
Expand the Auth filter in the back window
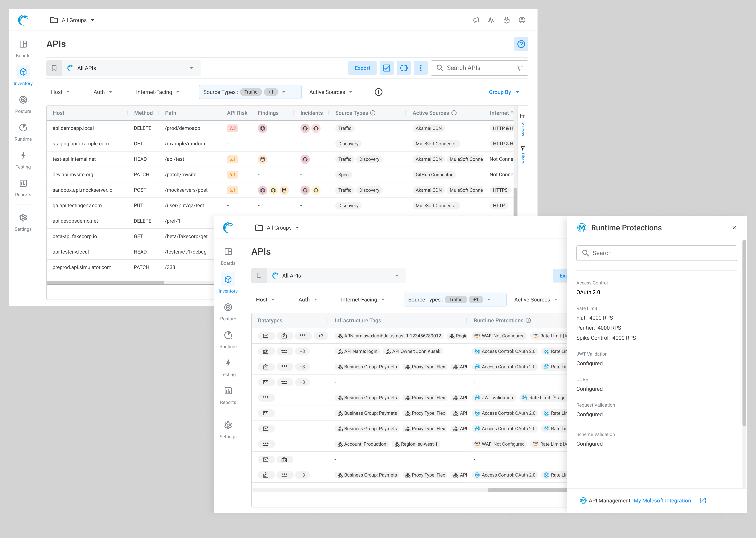(103, 92)
